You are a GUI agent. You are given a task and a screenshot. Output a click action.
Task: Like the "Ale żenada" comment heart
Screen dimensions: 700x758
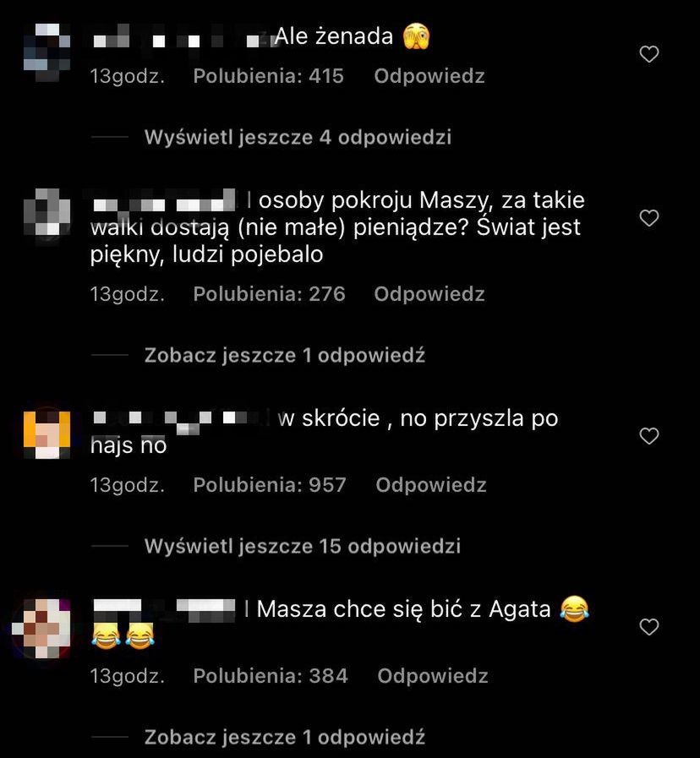pos(649,54)
